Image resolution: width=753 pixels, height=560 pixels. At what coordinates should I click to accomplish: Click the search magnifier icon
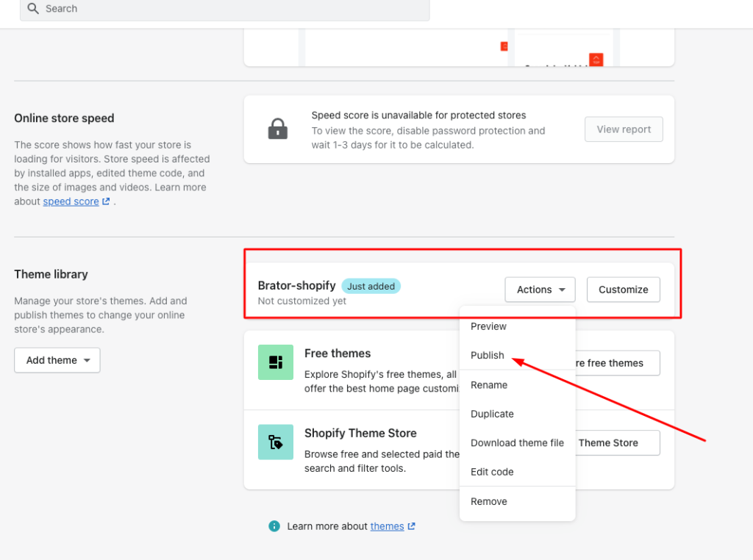(33, 9)
